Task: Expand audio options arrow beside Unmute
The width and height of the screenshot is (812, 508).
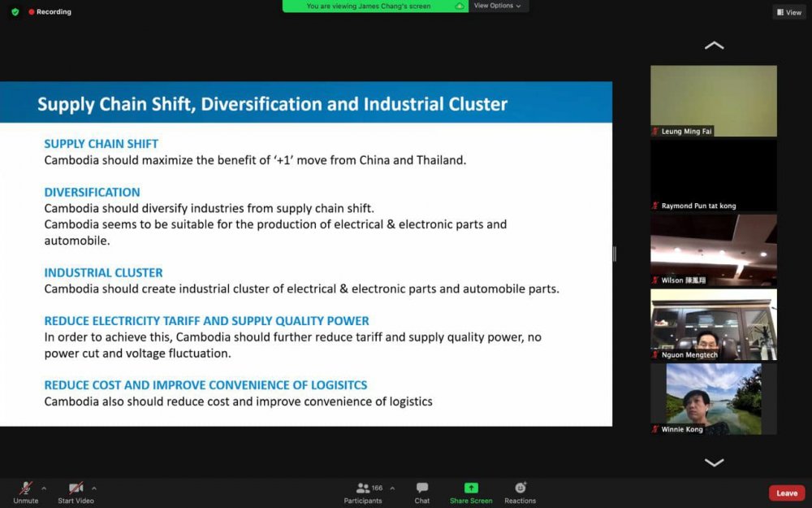Action: coord(44,488)
